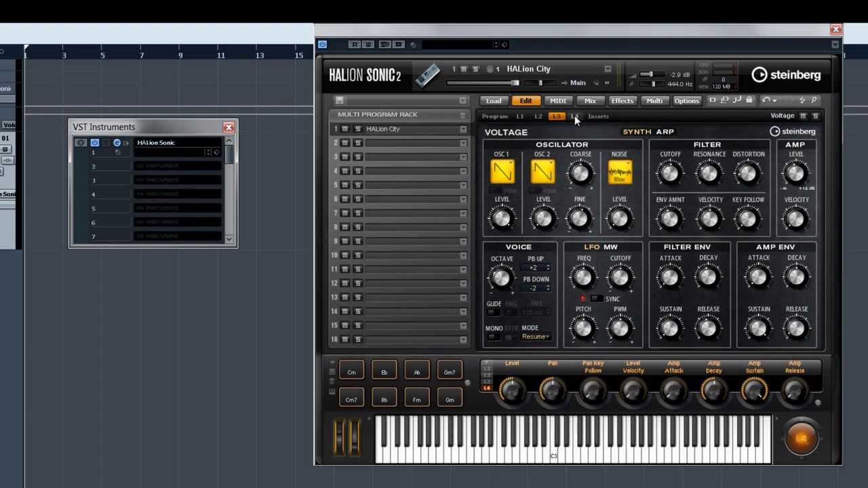Adjust the PB DOWN -2 stepper
Image resolution: width=868 pixels, height=488 pixels.
coord(536,288)
